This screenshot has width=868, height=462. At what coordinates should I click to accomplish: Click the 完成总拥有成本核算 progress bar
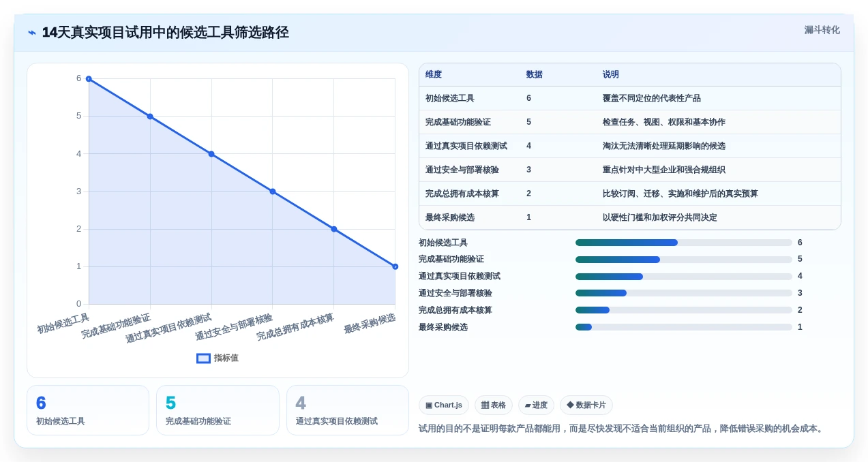(x=684, y=310)
